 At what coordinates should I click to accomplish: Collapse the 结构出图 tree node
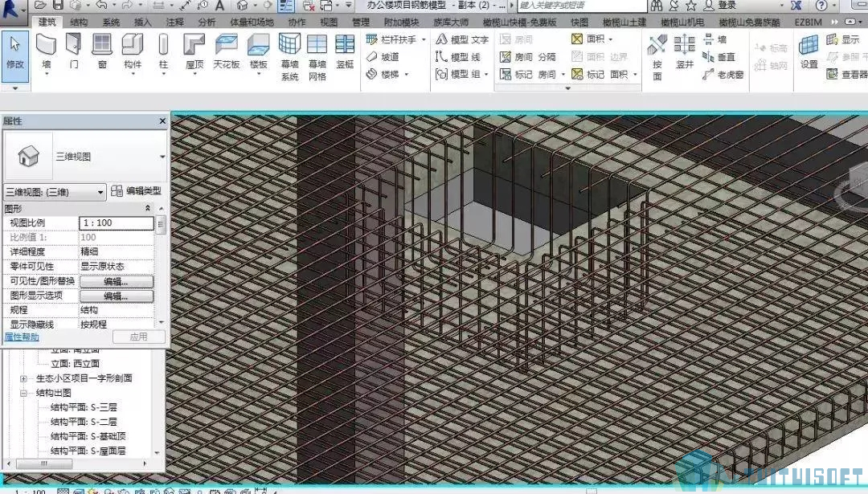[23, 394]
